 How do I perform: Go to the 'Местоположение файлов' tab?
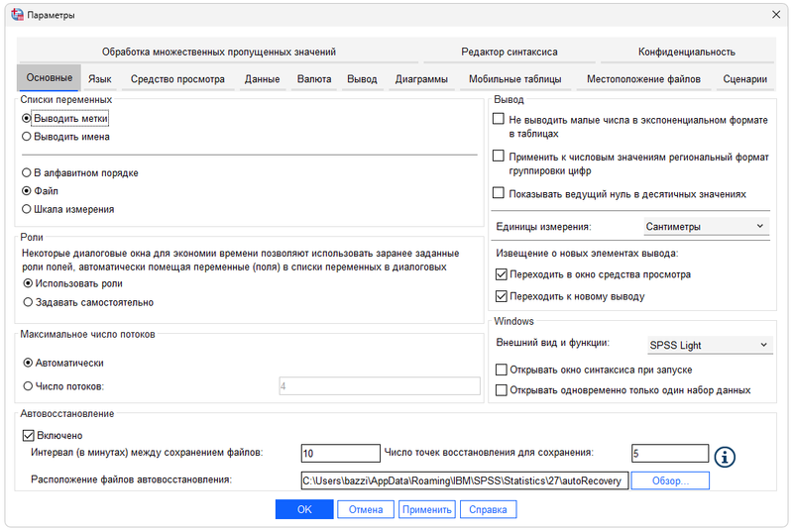643,79
